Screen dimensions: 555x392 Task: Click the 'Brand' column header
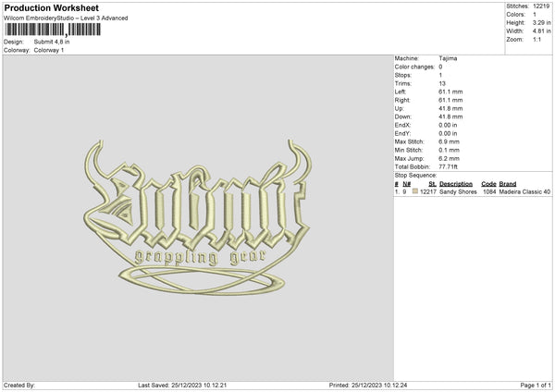pyautogui.click(x=508, y=184)
